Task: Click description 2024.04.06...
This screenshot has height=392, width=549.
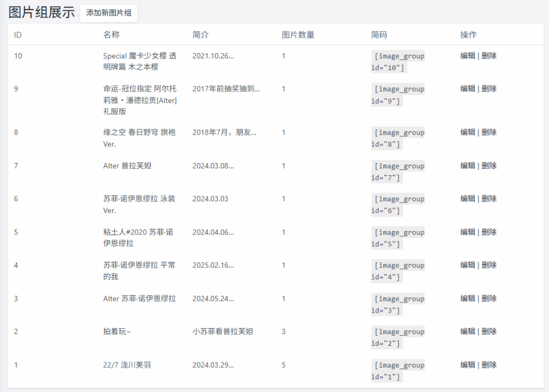Action: [x=213, y=232]
